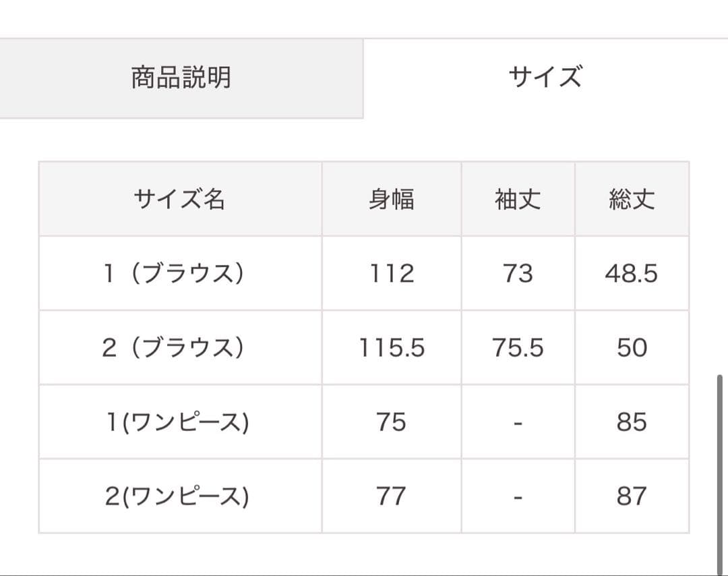728x576 pixels.
Task: Click the 85 total length value
Action: 632,422
